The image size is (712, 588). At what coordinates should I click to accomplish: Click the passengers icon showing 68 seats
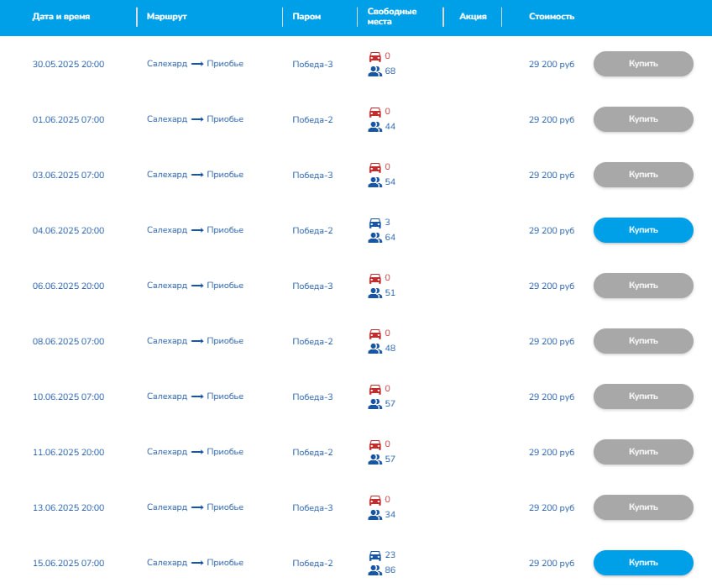click(x=375, y=71)
